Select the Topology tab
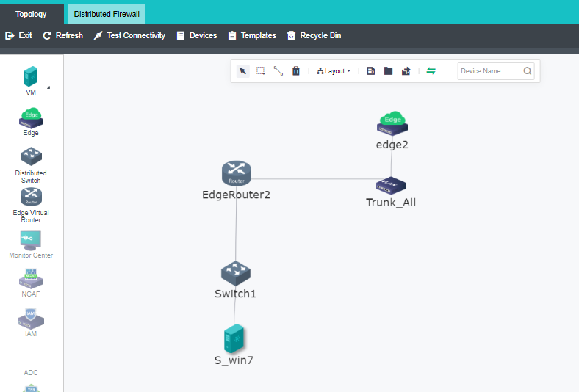Viewport: 579px width, 392px height. (x=31, y=14)
